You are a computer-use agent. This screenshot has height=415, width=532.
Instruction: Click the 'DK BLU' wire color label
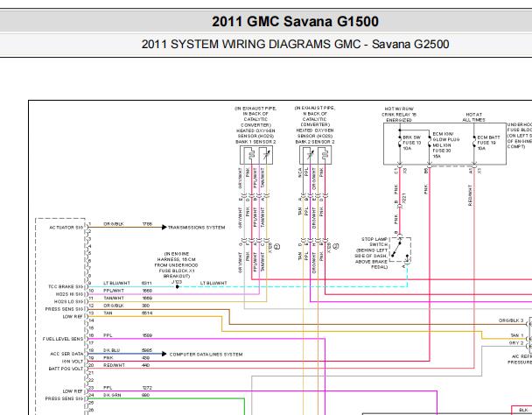pyautogui.click(x=112, y=350)
